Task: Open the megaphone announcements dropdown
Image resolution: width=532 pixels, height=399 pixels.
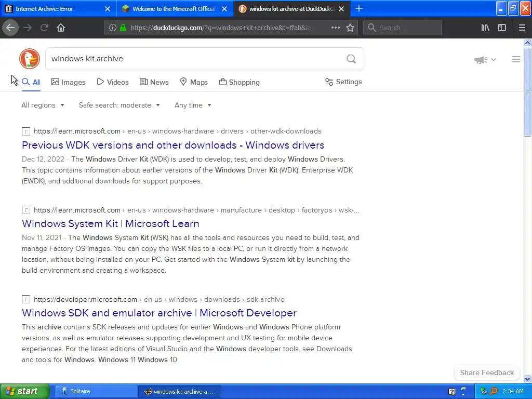Action: pos(485,60)
